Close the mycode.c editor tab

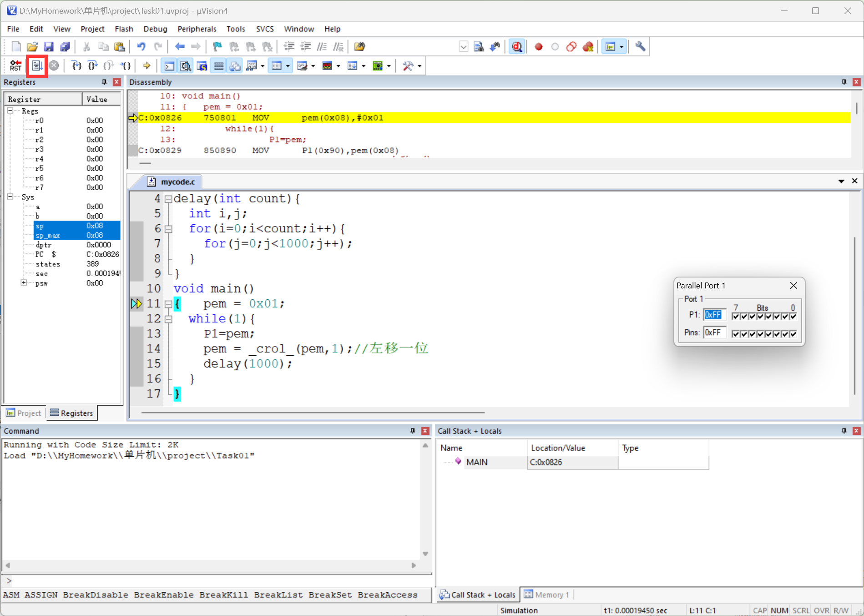pyautogui.click(x=854, y=181)
